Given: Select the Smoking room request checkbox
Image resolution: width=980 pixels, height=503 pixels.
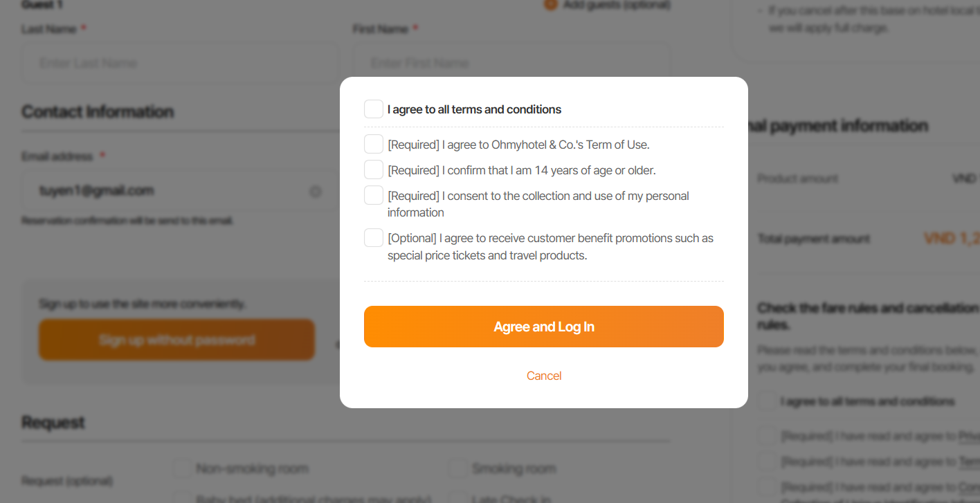Looking at the screenshot, I should [457, 468].
